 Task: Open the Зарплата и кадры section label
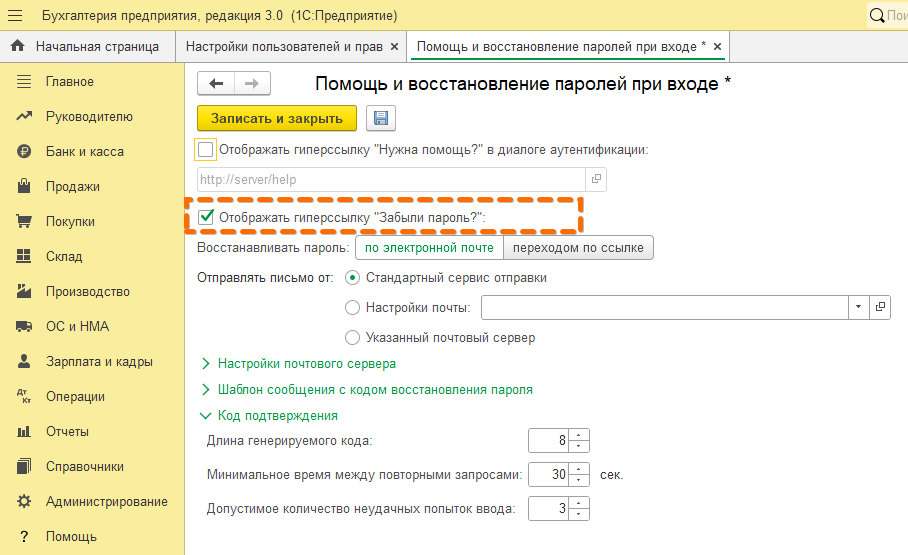[x=99, y=362]
